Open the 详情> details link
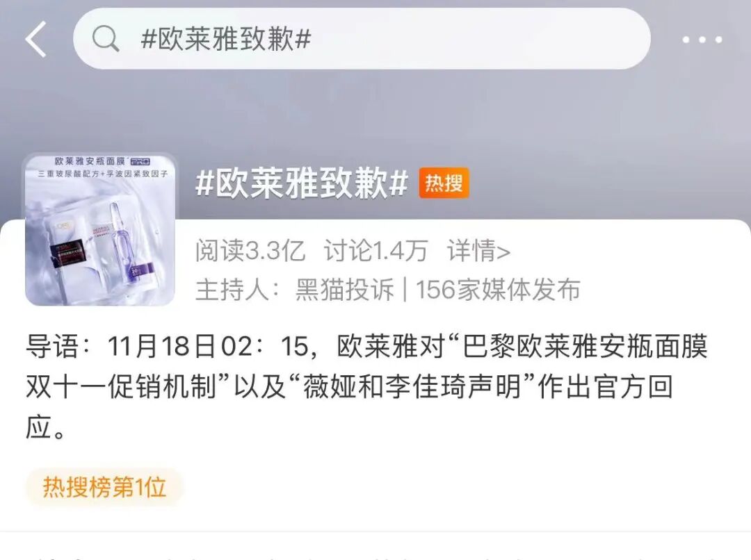 pyautogui.click(x=478, y=251)
